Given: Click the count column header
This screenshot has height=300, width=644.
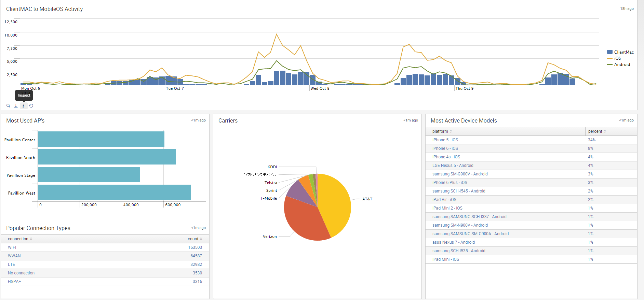Looking at the screenshot, I should click(x=167, y=239).
